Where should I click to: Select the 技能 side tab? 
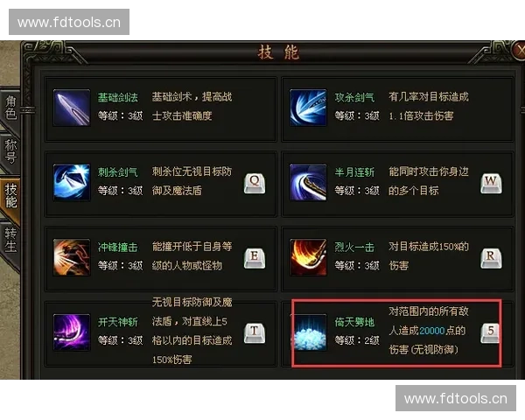pos(10,196)
